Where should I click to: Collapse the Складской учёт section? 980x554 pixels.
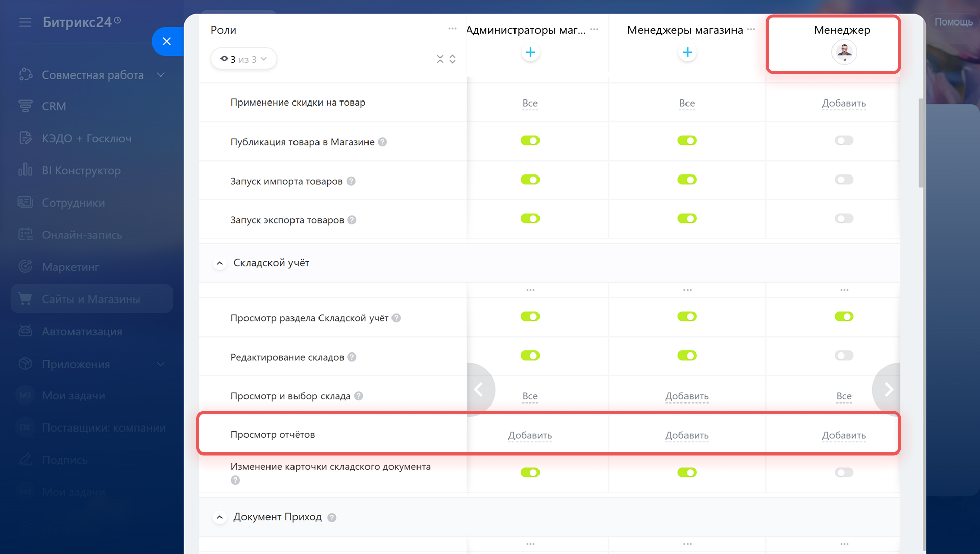[219, 263]
